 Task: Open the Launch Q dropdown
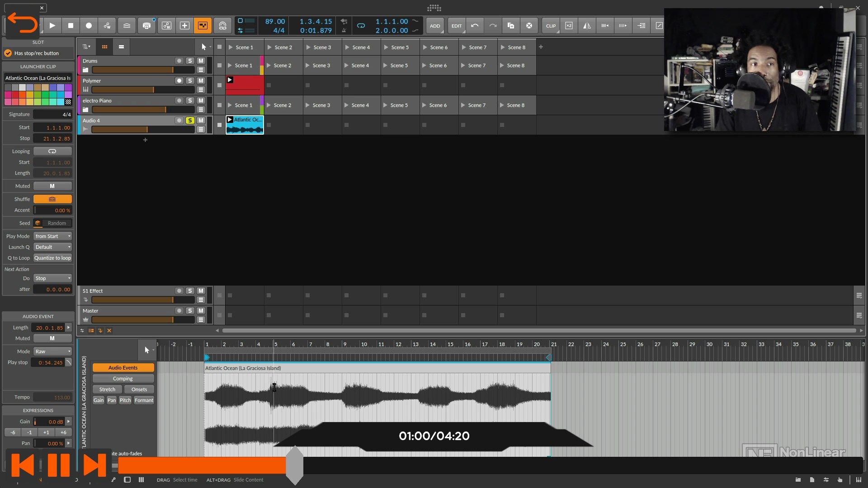coord(52,247)
